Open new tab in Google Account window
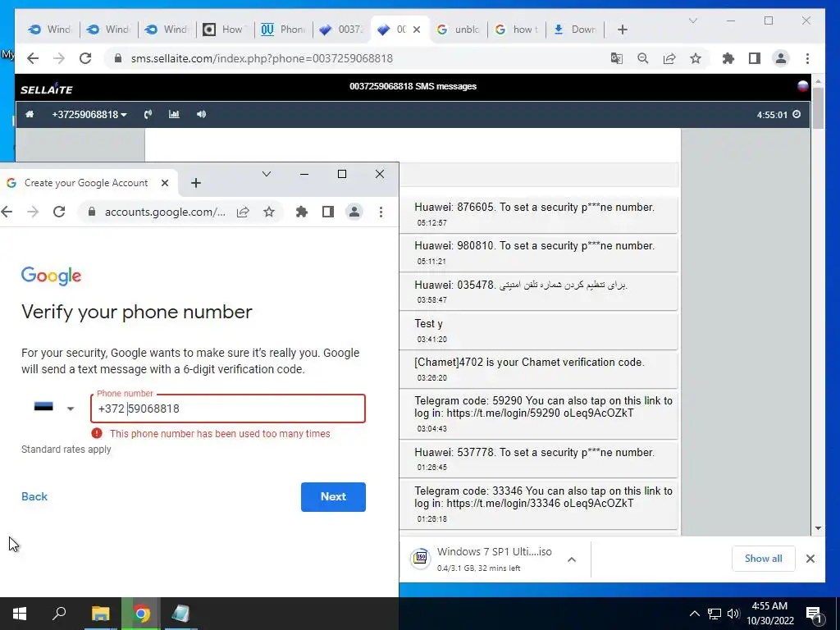Viewport: 840px width, 630px height. click(x=195, y=183)
